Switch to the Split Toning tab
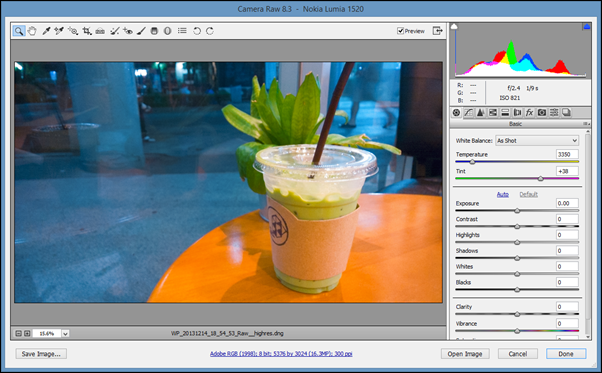This screenshot has height=373, width=602. coord(505,112)
